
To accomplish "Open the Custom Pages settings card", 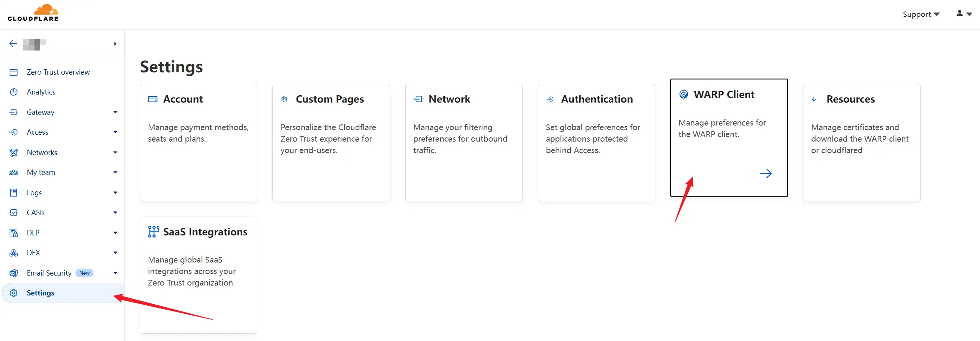I will click(331, 142).
